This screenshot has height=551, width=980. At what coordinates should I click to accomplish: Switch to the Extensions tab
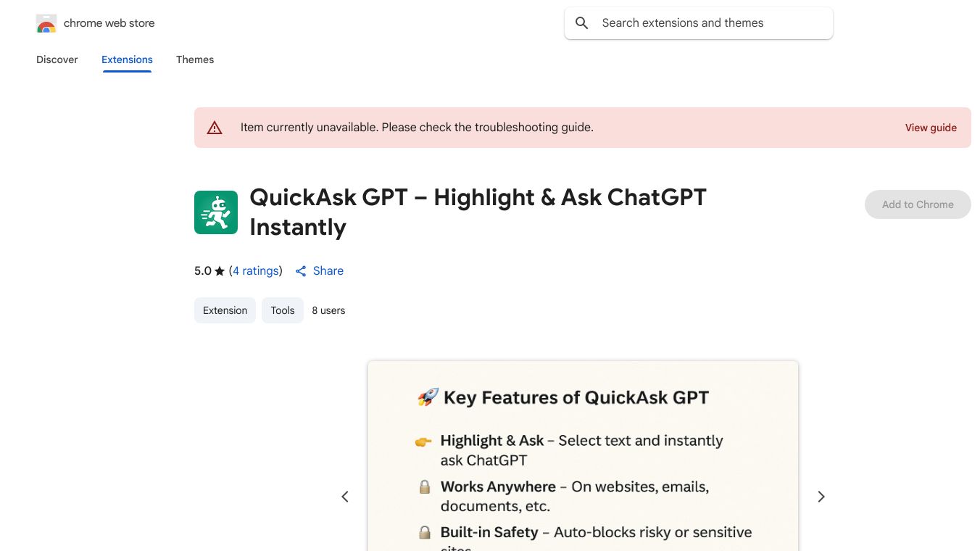(x=127, y=59)
